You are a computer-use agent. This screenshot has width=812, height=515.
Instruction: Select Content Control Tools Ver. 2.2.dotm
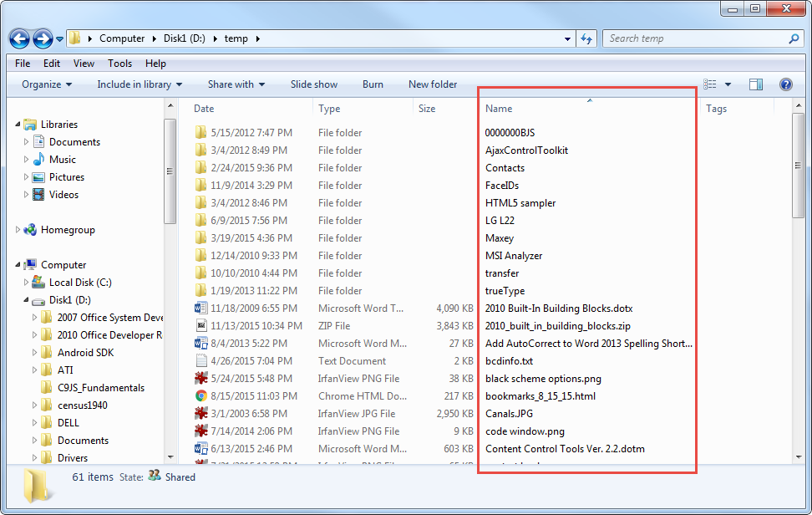click(x=565, y=449)
